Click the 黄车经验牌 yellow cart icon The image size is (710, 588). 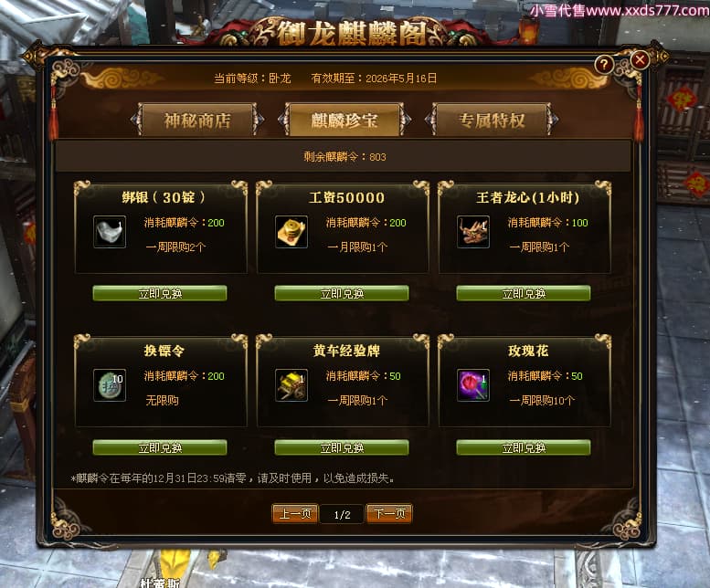tap(291, 385)
